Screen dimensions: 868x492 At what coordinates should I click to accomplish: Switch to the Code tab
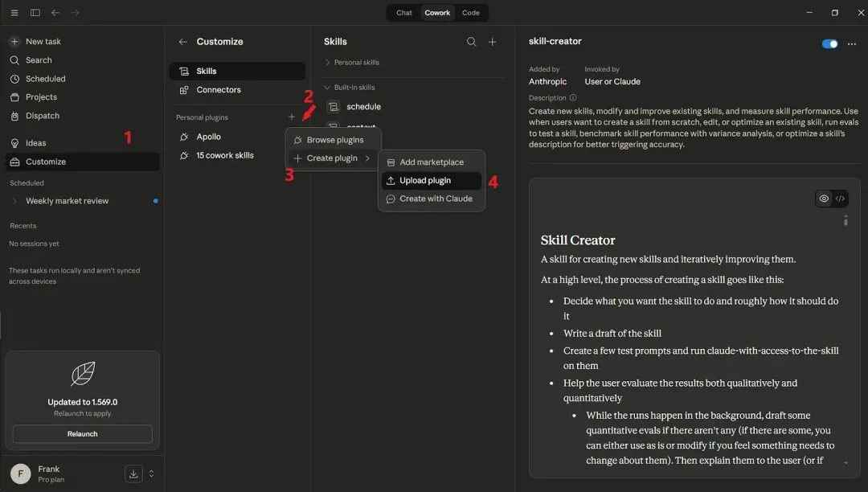pyautogui.click(x=470, y=13)
